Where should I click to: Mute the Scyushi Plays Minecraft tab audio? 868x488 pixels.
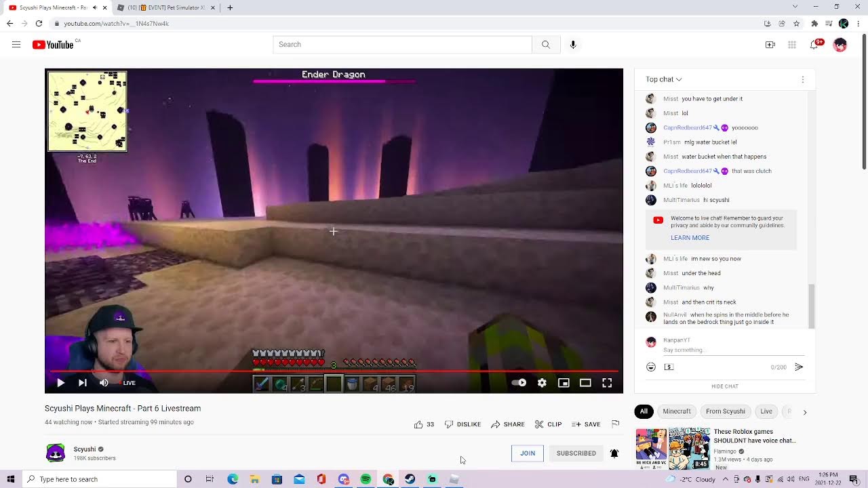pos(94,7)
